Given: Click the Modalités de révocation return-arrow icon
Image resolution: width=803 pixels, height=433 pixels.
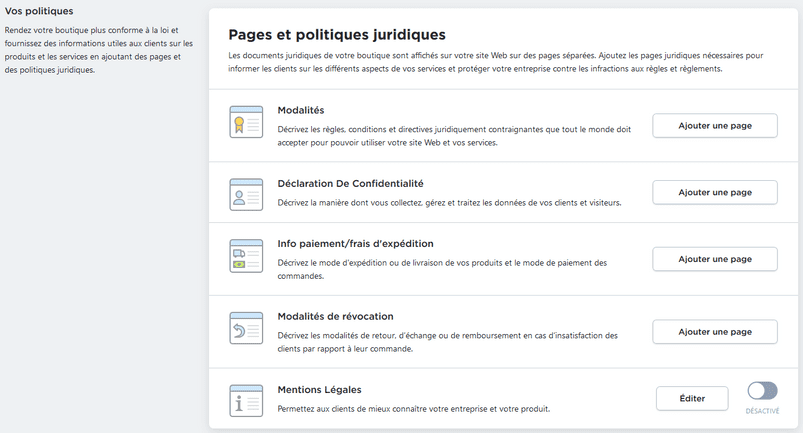Looking at the screenshot, I should coord(246,328).
